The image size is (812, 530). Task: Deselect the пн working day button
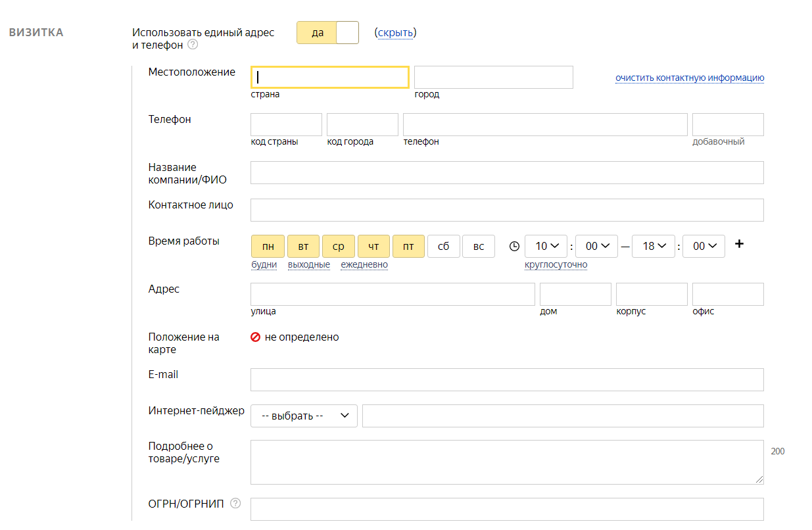268,247
